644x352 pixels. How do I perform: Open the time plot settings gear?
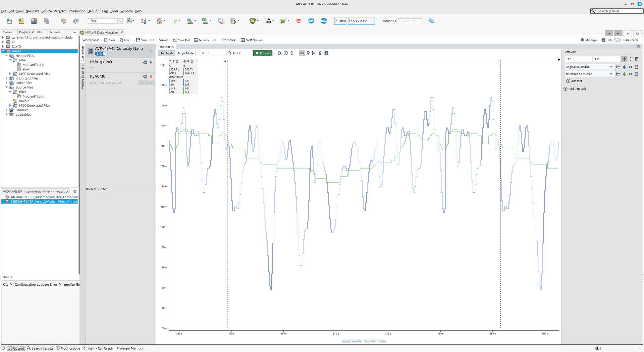279,53
